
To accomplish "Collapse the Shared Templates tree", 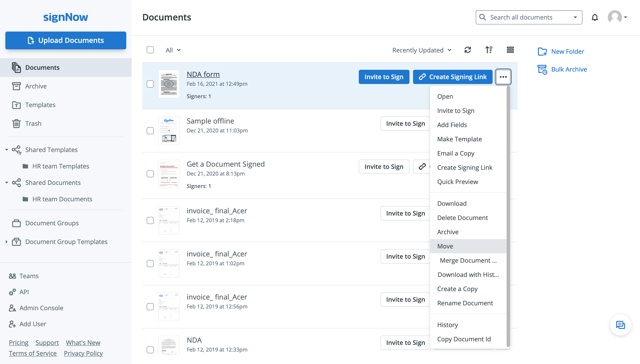I will [6, 150].
